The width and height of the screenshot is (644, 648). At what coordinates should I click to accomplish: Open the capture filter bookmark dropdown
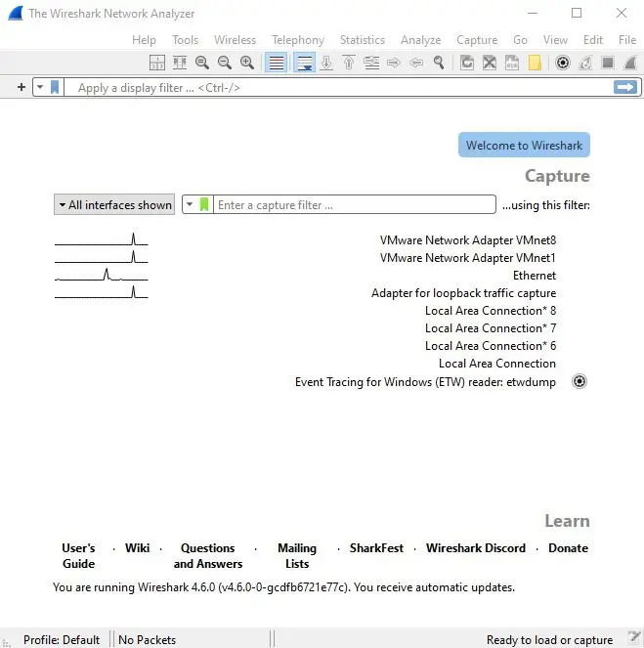pyautogui.click(x=197, y=205)
